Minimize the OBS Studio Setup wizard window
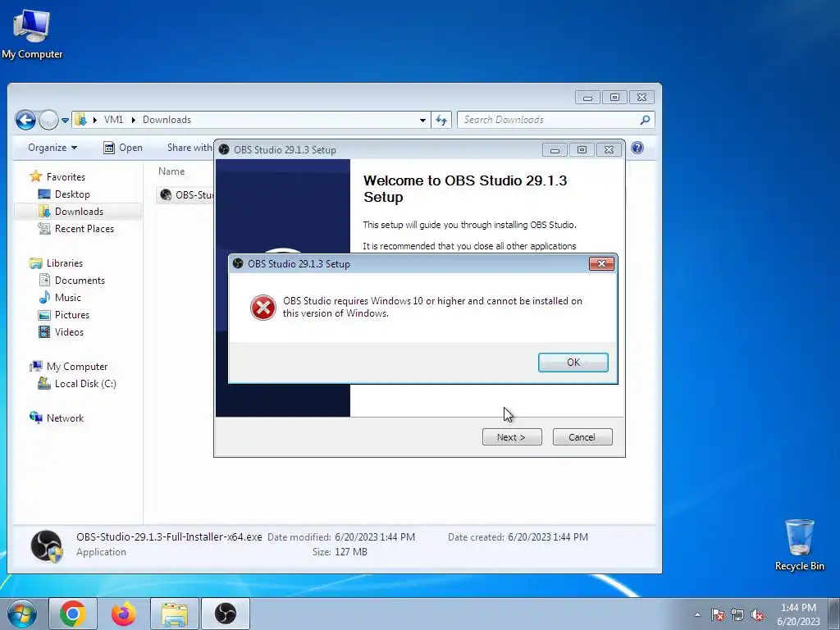840x630 pixels. tap(555, 151)
